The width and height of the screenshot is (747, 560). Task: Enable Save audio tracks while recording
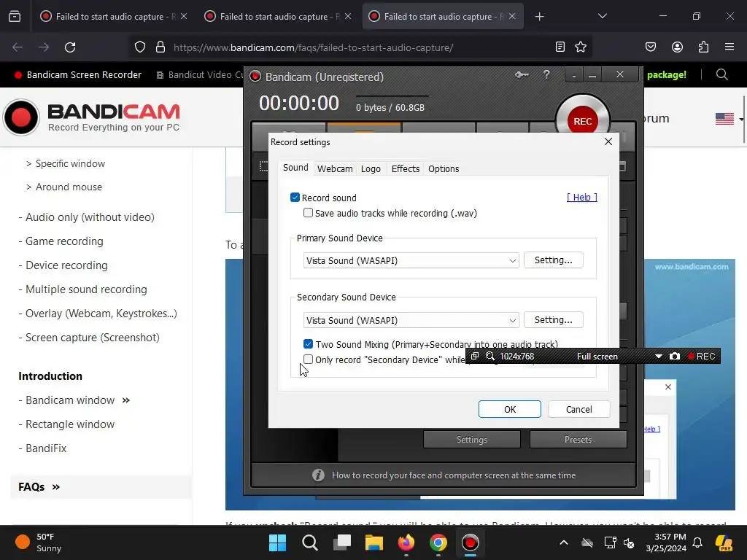(x=309, y=213)
